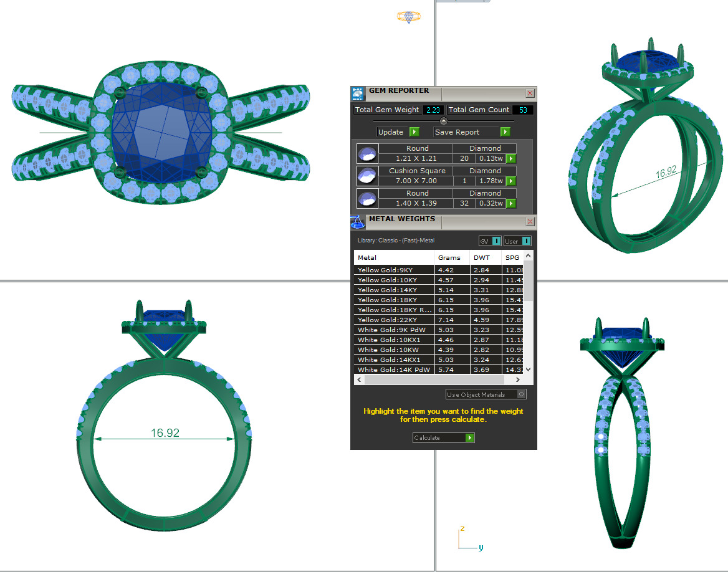Select the Yellow Gold:14KY row
This screenshot has height=572, width=728.
pos(439,290)
